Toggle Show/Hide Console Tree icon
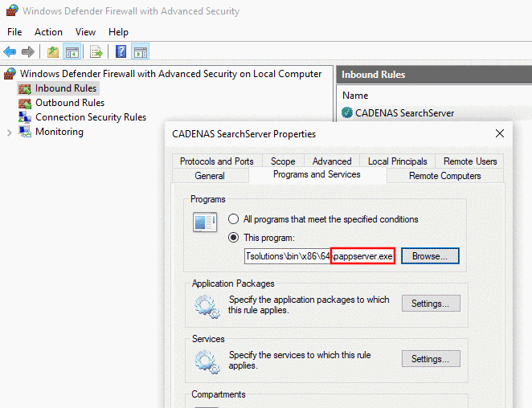The width and height of the screenshot is (532, 408). [72, 52]
